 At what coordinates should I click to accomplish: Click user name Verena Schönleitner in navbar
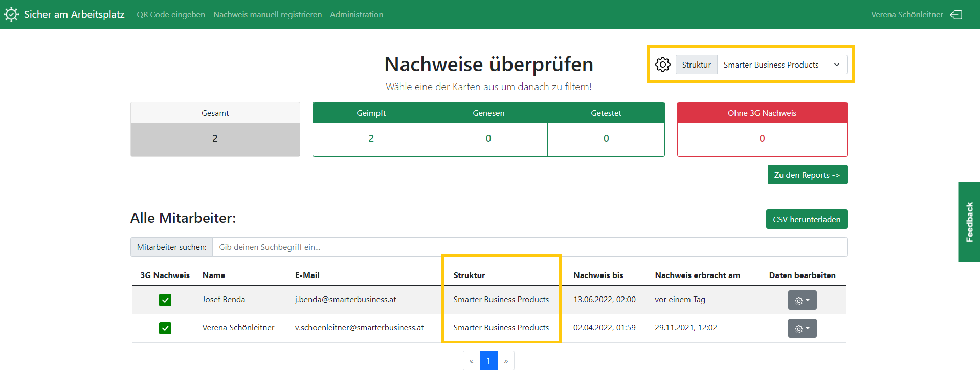[x=907, y=15]
